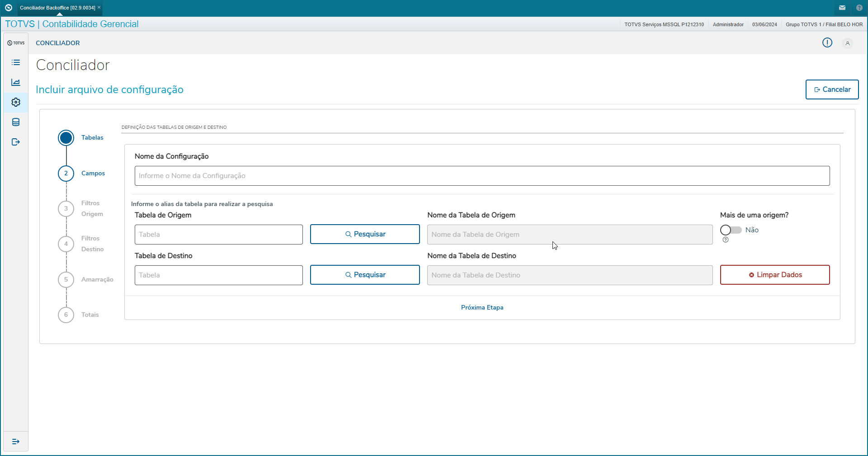This screenshot has height=456, width=868.
Task: Click the TOTVS app logo in title bar
Action: tap(8, 8)
